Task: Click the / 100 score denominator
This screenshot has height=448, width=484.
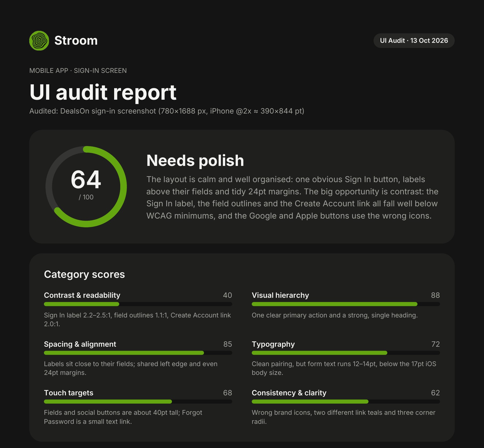Action: pyautogui.click(x=86, y=197)
